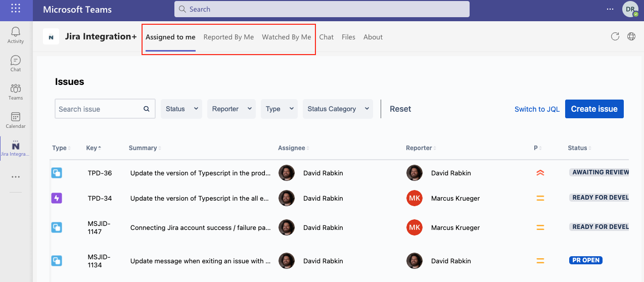Click reporter avatar photo on MSJID-1134

point(415,261)
